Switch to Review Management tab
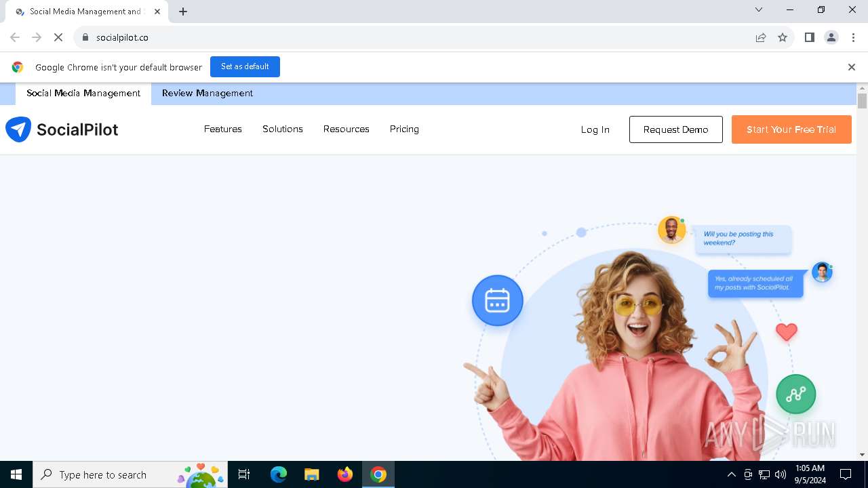 coord(208,94)
